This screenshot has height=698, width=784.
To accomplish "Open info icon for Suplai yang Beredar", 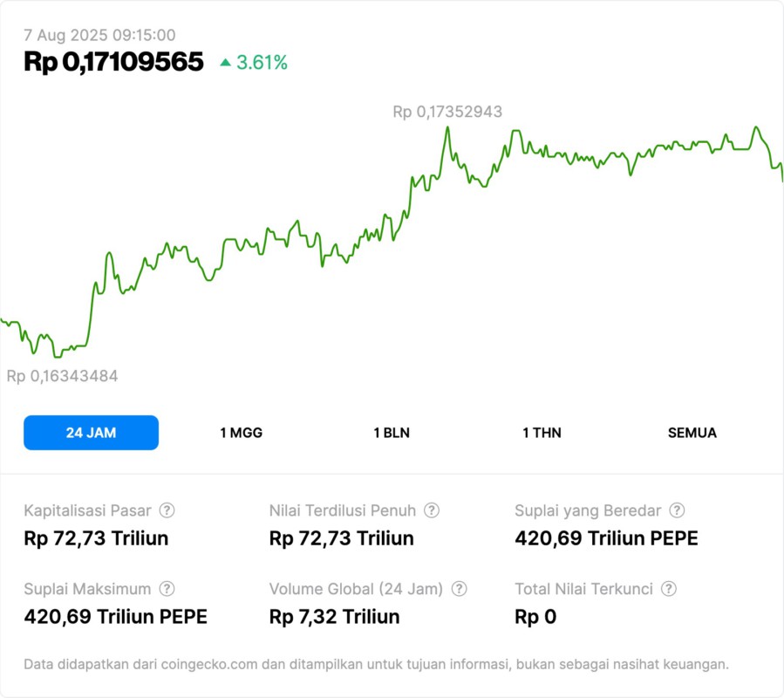I will 677,510.
